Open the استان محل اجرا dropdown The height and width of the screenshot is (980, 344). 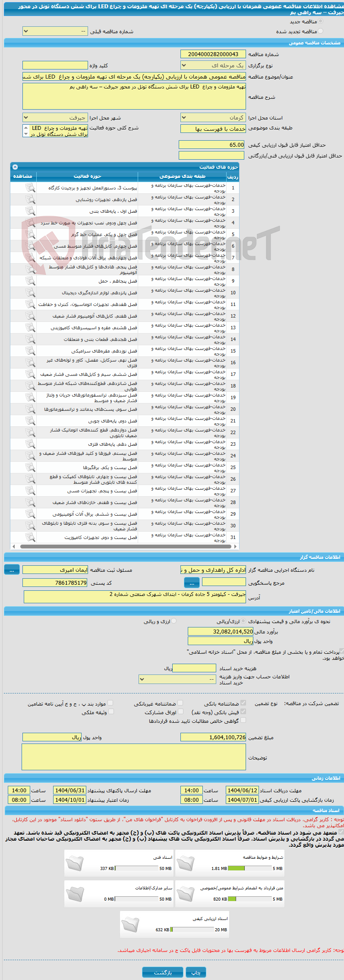213,118
